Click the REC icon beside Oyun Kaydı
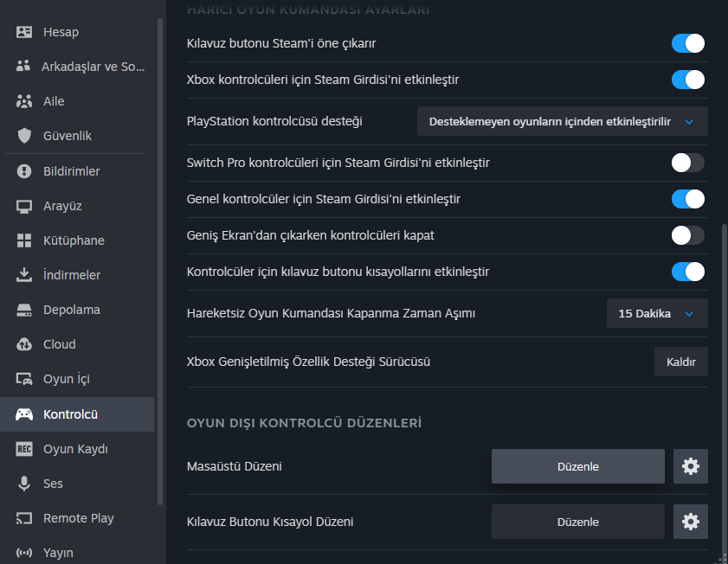 (24, 449)
